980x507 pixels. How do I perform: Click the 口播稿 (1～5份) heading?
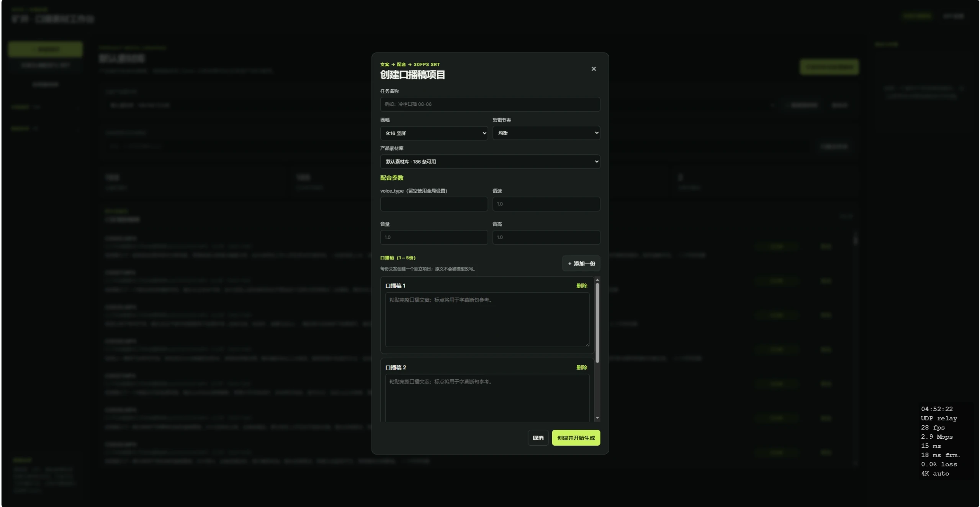[398, 258]
